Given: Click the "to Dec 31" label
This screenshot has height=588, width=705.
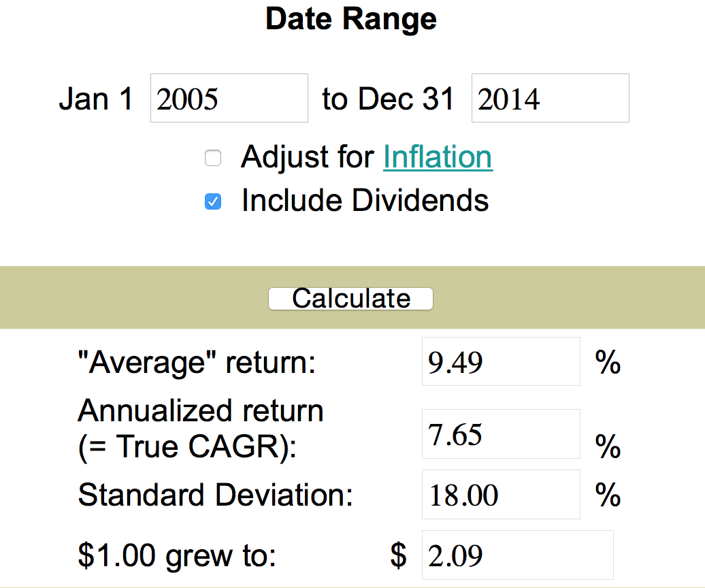Looking at the screenshot, I should coord(389,99).
